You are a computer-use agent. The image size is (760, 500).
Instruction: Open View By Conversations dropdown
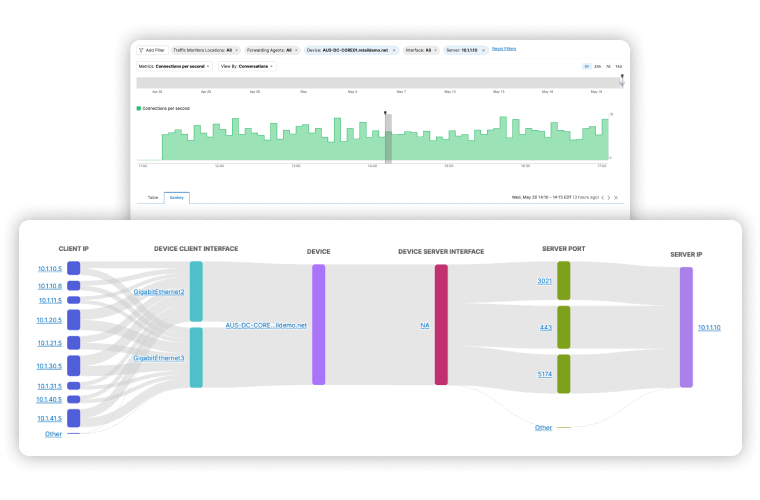click(x=247, y=66)
